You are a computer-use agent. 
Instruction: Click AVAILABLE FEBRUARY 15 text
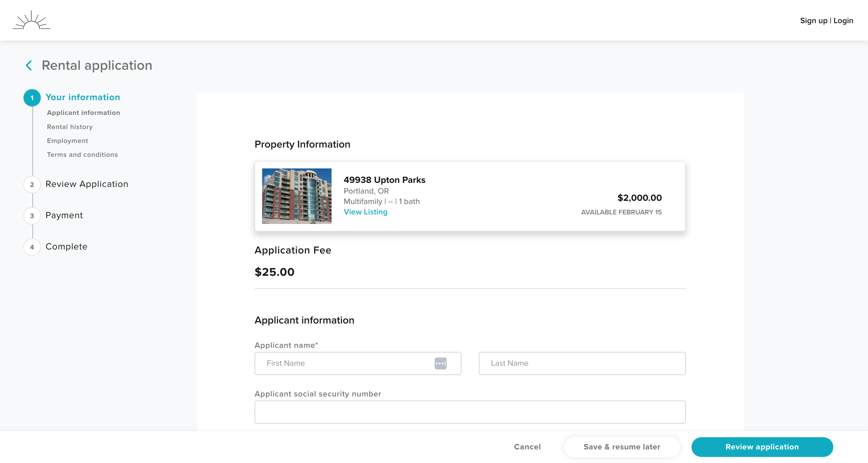[x=621, y=212]
